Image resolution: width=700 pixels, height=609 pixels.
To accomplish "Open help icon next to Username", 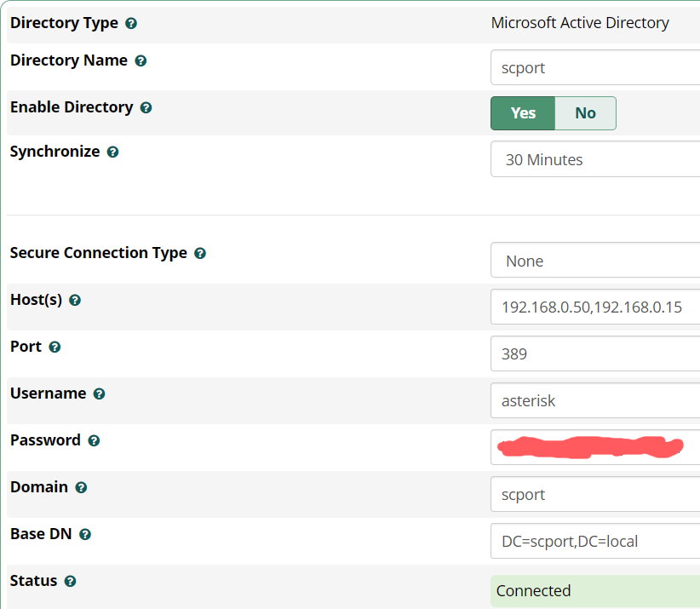I will pos(99,394).
